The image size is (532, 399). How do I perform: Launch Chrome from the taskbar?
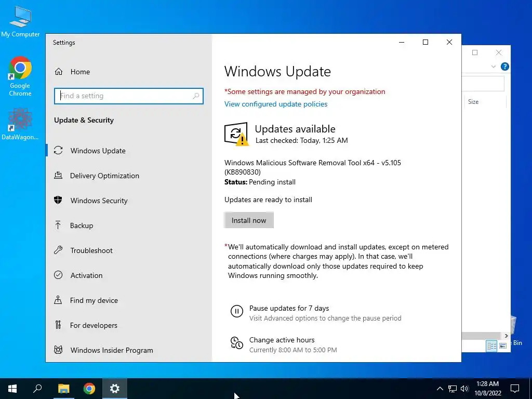(x=89, y=389)
